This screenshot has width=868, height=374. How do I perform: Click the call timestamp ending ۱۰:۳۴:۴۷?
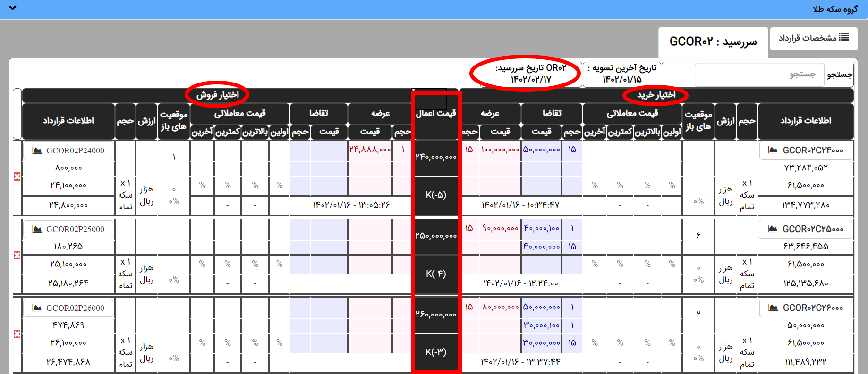pos(521,205)
